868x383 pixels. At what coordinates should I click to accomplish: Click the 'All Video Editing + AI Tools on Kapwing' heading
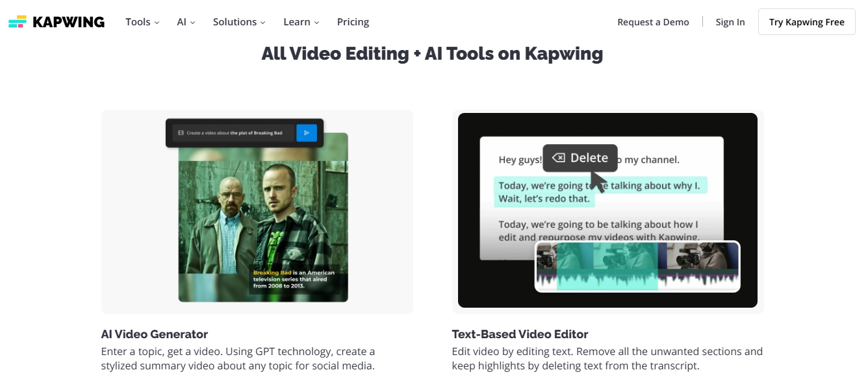[x=432, y=53]
